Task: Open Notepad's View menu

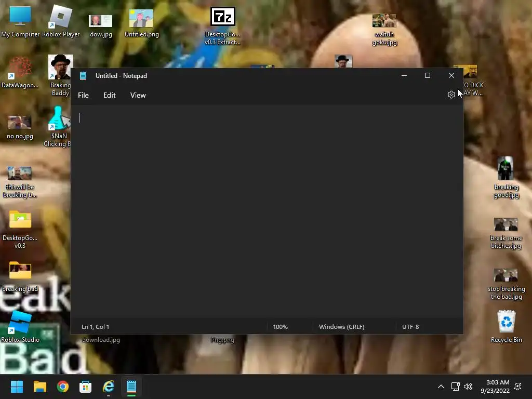Action: click(138, 96)
